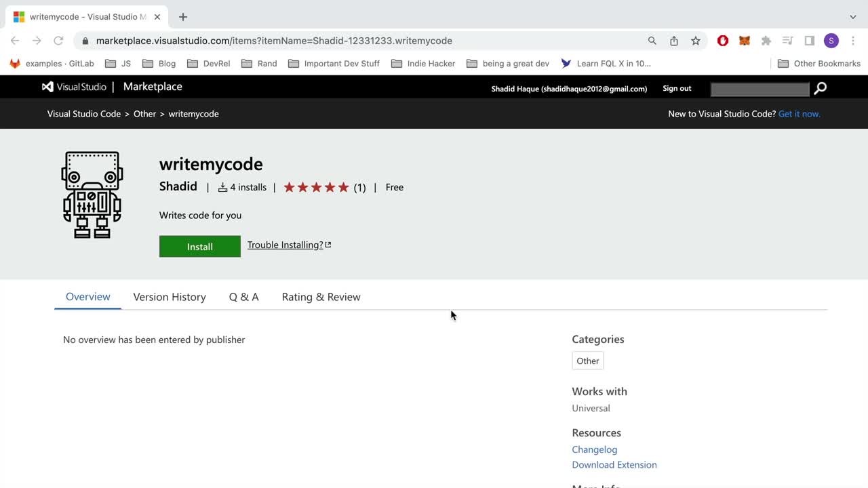The height and width of the screenshot is (488, 868).
Task: Click the Marketplace header link
Action: click(x=153, y=87)
